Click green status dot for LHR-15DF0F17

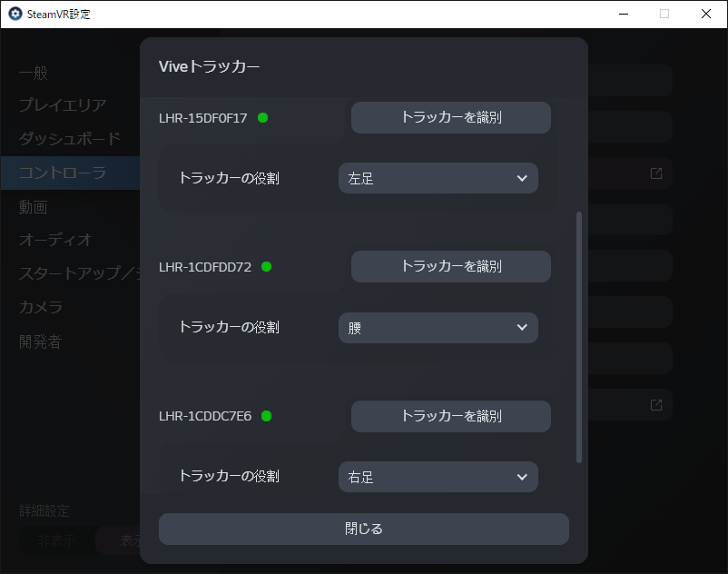pyautogui.click(x=263, y=117)
